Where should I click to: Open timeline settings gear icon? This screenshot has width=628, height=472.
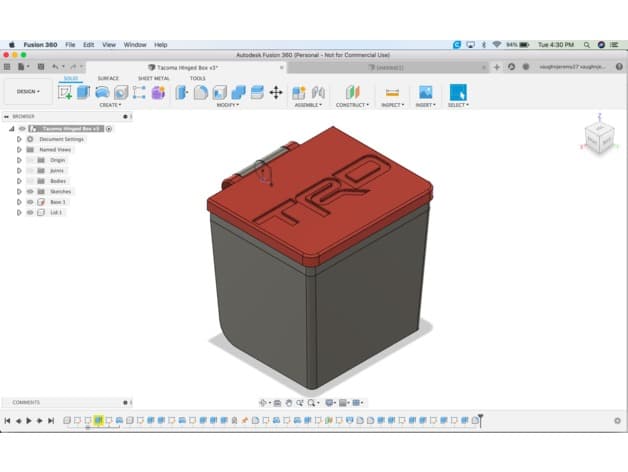(617, 421)
